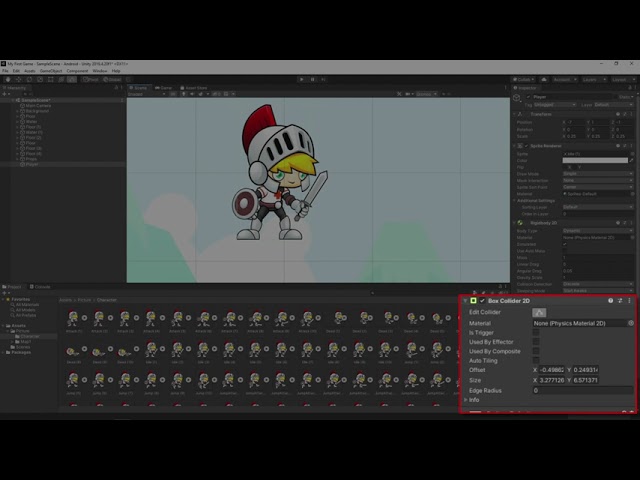Click the Play button
640x480 pixels.
[302, 79]
